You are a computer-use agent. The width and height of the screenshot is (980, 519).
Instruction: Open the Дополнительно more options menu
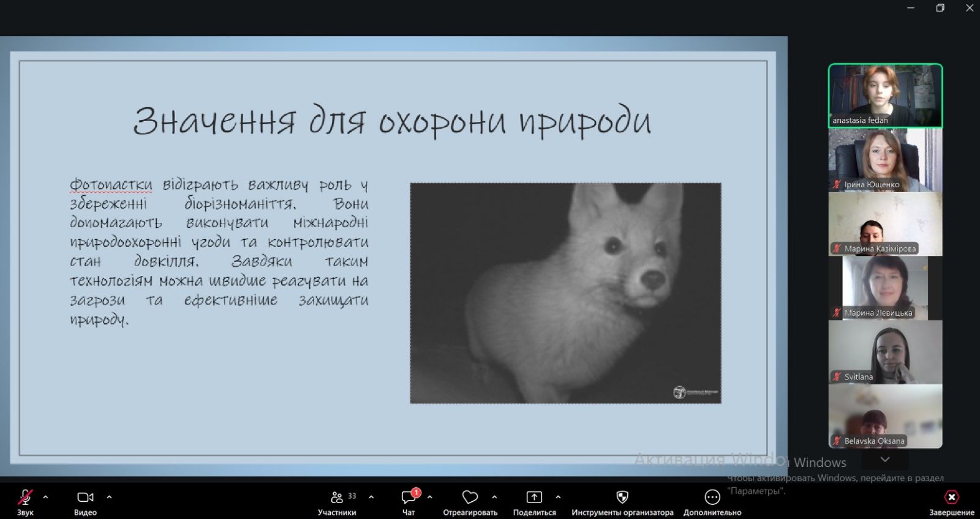pyautogui.click(x=712, y=498)
